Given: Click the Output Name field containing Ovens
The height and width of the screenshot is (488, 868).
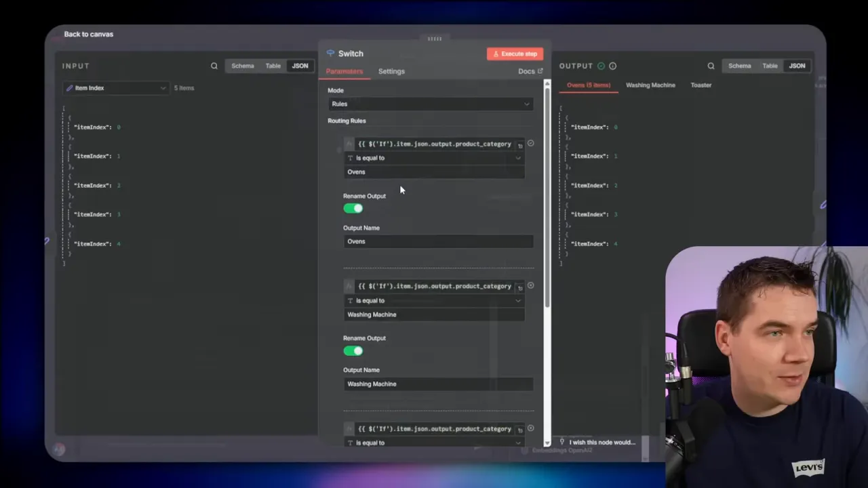Looking at the screenshot, I should 438,241.
